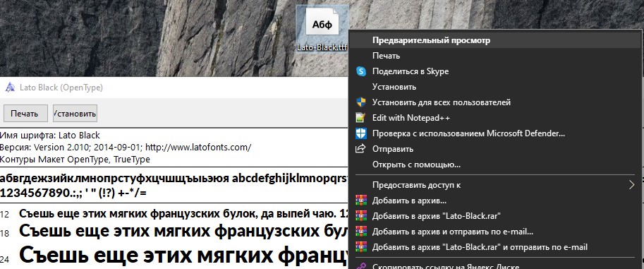The width and height of the screenshot is (644, 269).
Task: Click the Lato Black (OpenType) window title
Action: click(61, 88)
